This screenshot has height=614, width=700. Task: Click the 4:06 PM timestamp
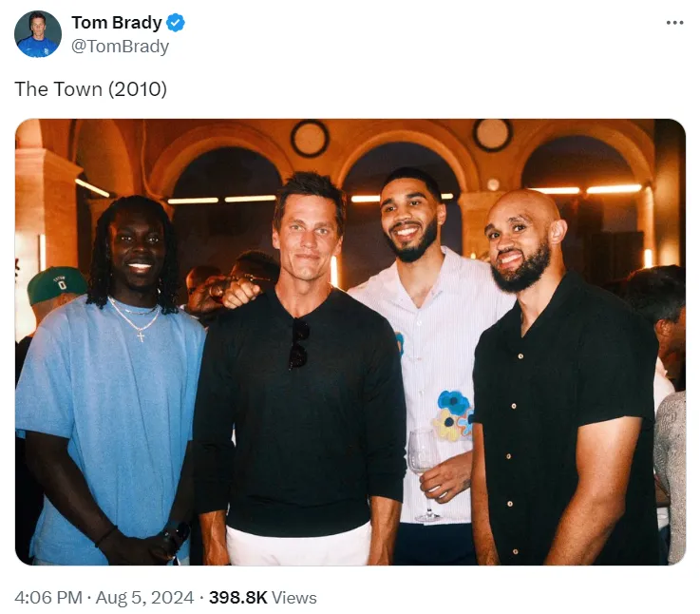47,597
